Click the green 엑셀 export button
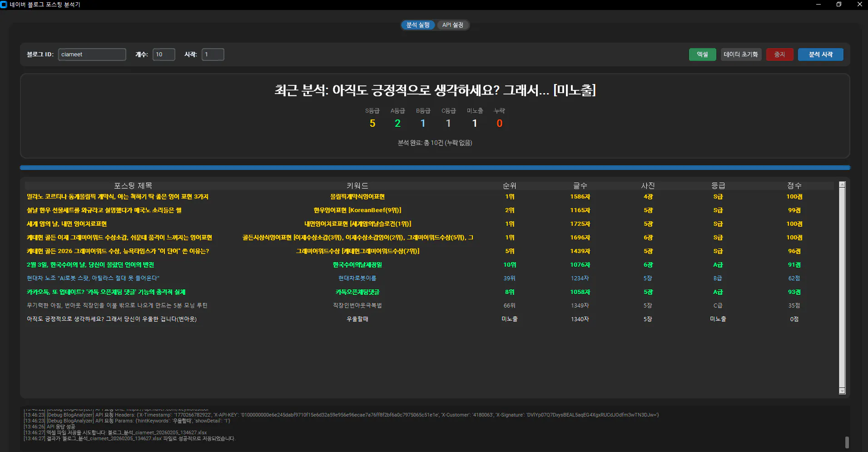The width and height of the screenshot is (868, 452). tap(702, 54)
